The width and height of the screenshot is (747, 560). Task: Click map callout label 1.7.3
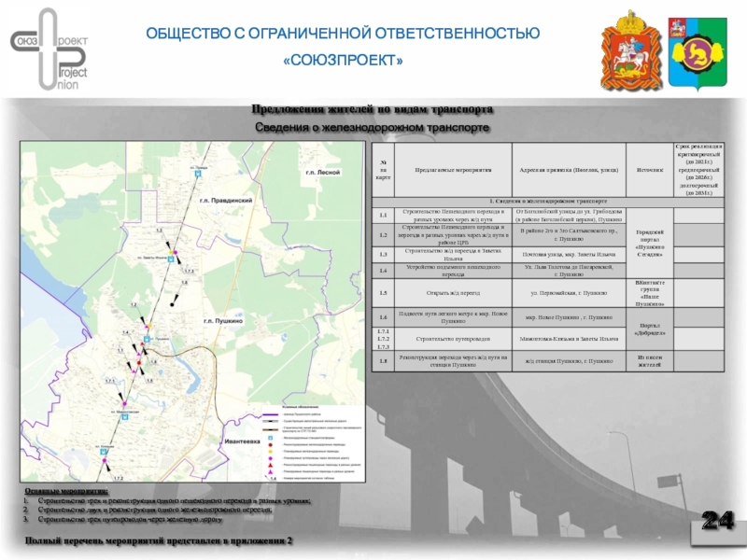click(x=189, y=271)
